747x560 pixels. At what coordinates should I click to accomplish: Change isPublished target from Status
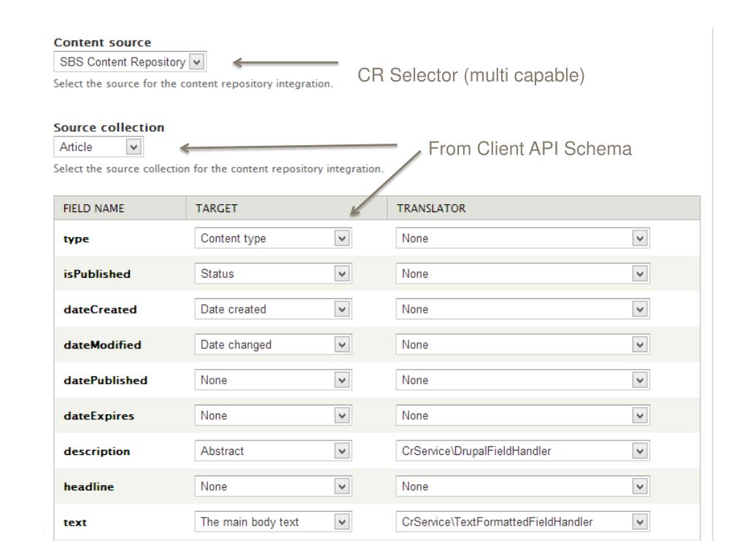(273, 274)
